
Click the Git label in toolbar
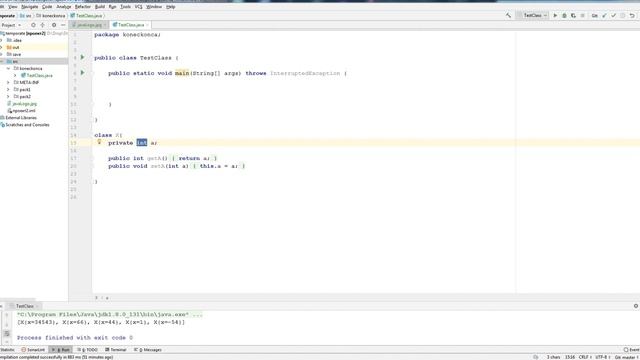[x=595, y=16]
